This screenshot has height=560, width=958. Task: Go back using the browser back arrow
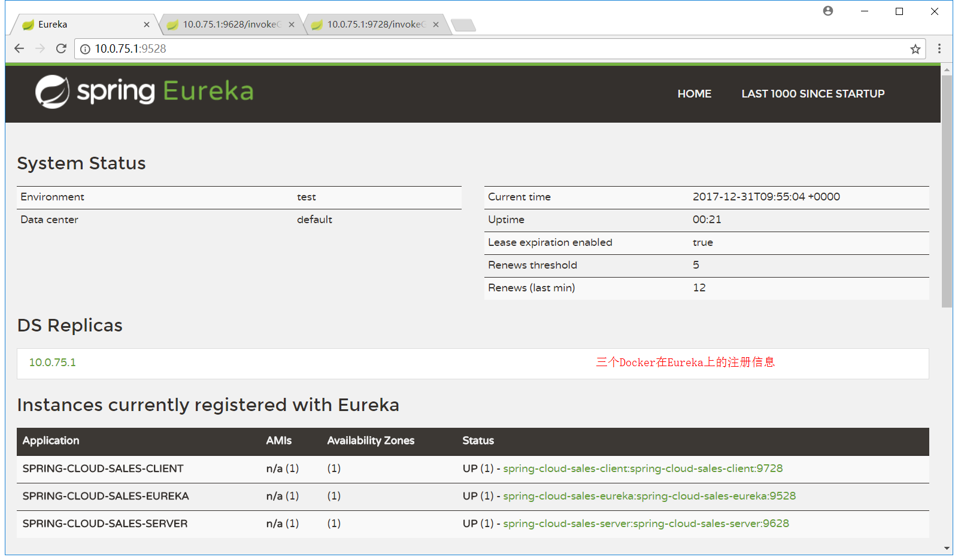point(19,48)
